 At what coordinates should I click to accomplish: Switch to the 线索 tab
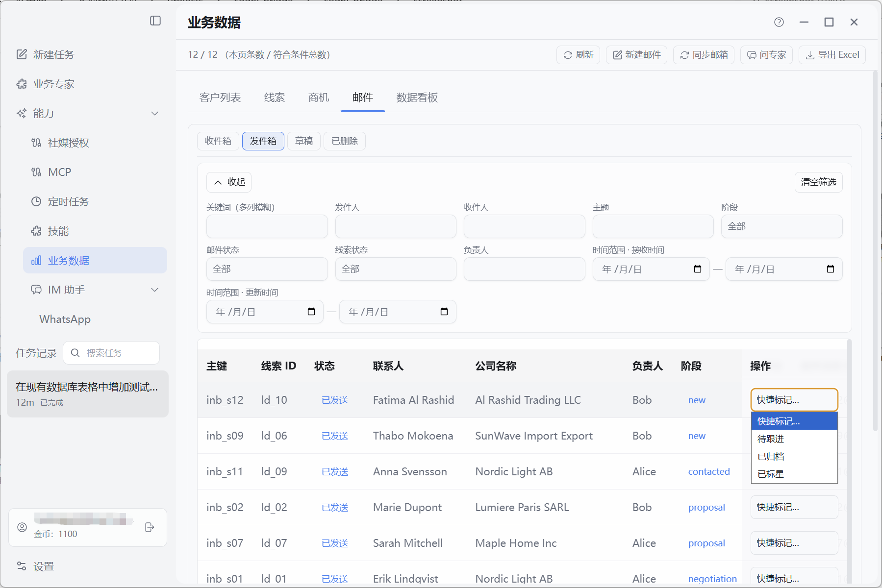pos(275,98)
